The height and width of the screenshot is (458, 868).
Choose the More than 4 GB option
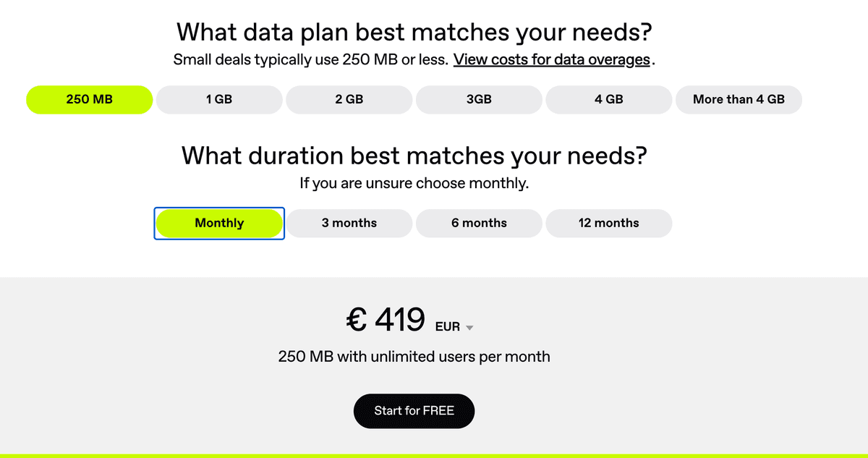click(x=739, y=99)
